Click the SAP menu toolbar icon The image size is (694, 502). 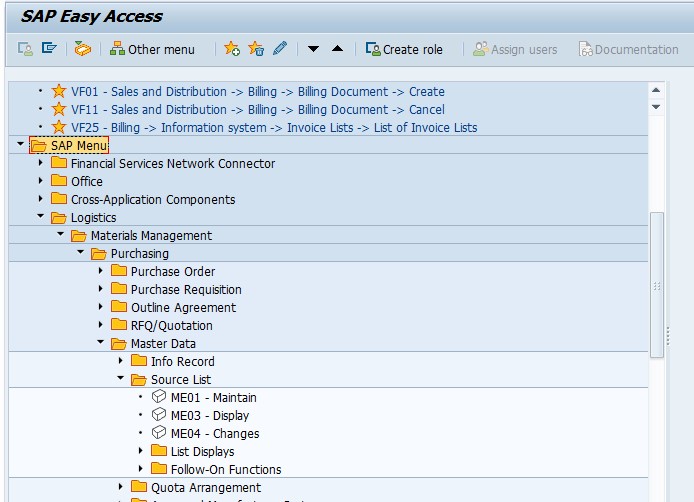[49, 48]
